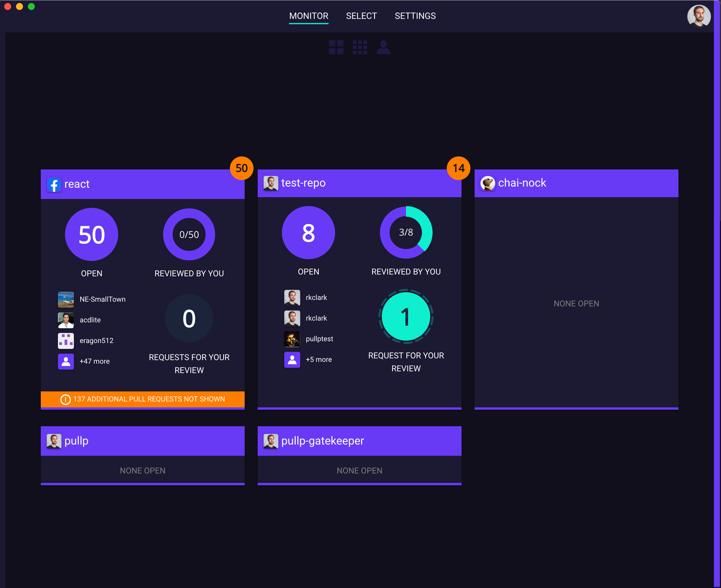Click the warning icon in orange banner

pyautogui.click(x=65, y=399)
